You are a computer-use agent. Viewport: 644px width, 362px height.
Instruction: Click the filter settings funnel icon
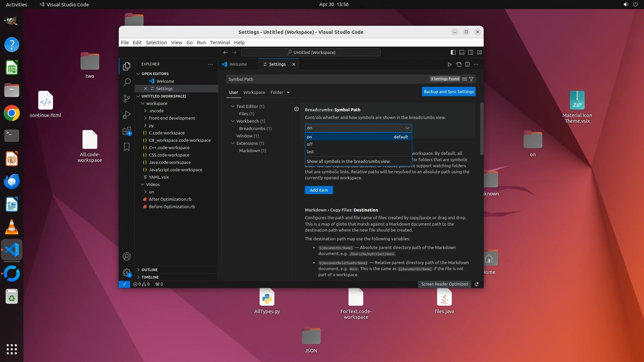(x=471, y=79)
